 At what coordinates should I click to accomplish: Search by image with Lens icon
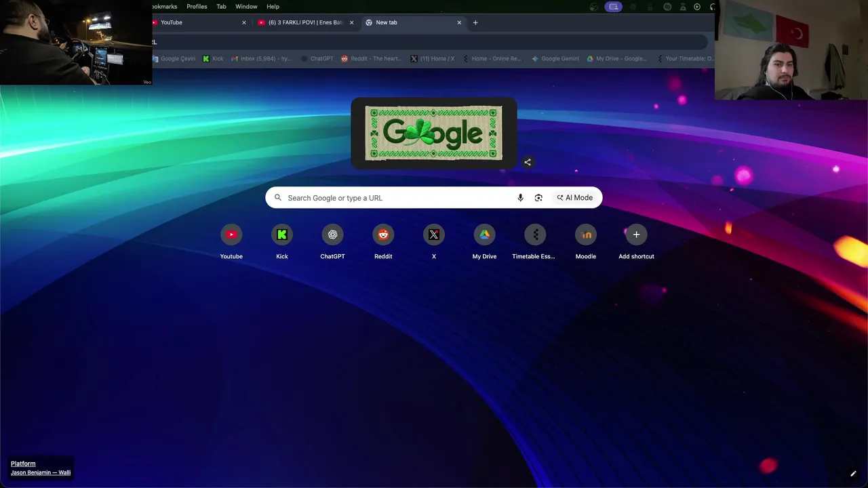point(538,198)
